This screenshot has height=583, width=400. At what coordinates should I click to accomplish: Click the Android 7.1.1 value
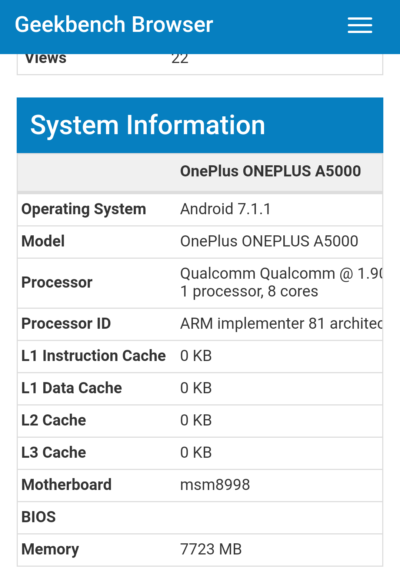(225, 209)
